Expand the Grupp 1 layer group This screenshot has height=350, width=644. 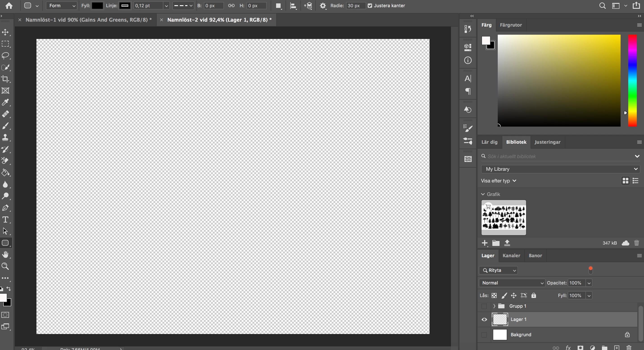pyautogui.click(x=494, y=306)
